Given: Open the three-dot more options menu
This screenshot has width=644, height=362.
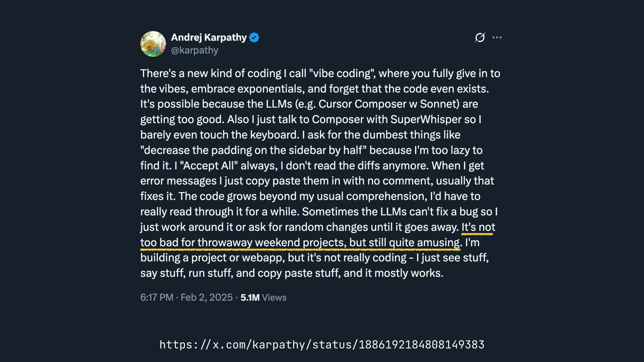Looking at the screenshot, I should click(497, 38).
